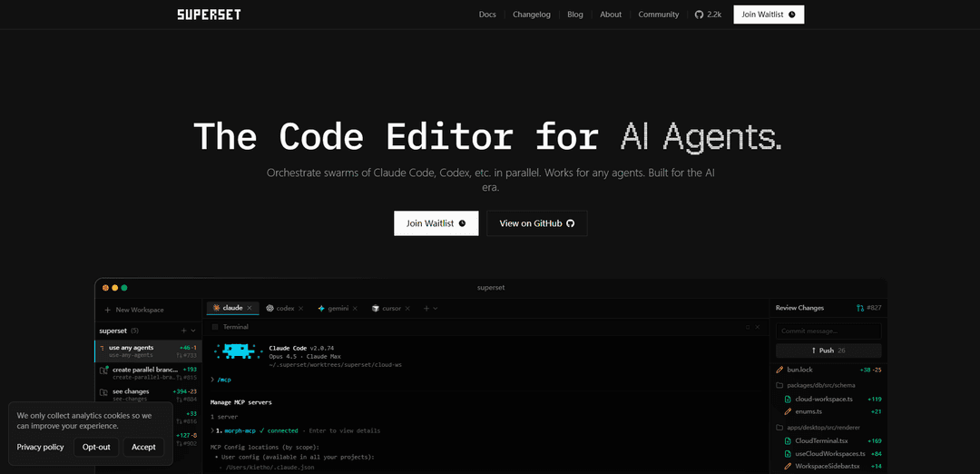The width and height of the screenshot is (980, 474).
Task: Collapse the superset workspace group chevron
Action: pyautogui.click(x=193, y=331)
